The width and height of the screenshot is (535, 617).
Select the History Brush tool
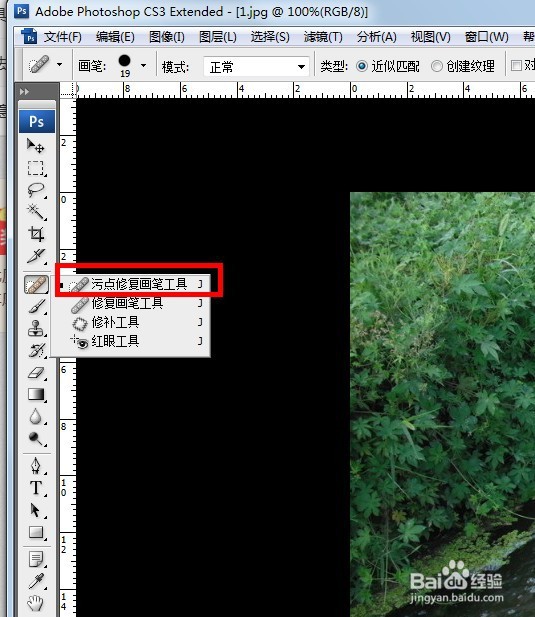[36, 350]
